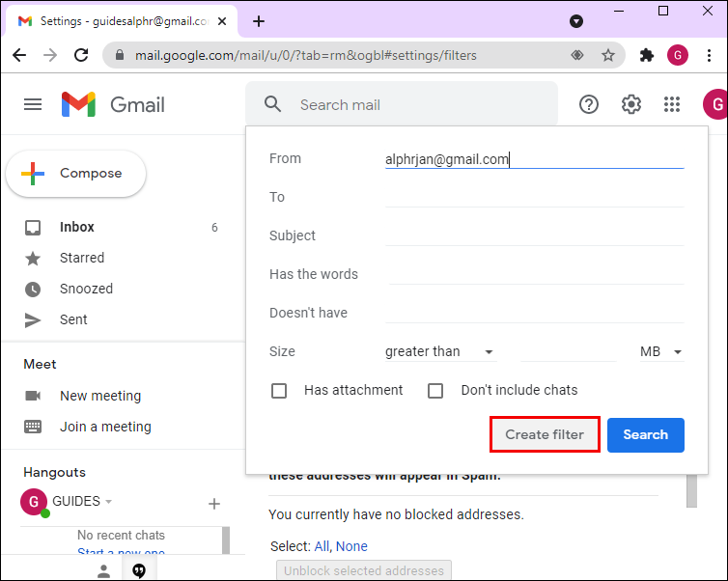Enable the Has attachment checkbox

point(279,391)
